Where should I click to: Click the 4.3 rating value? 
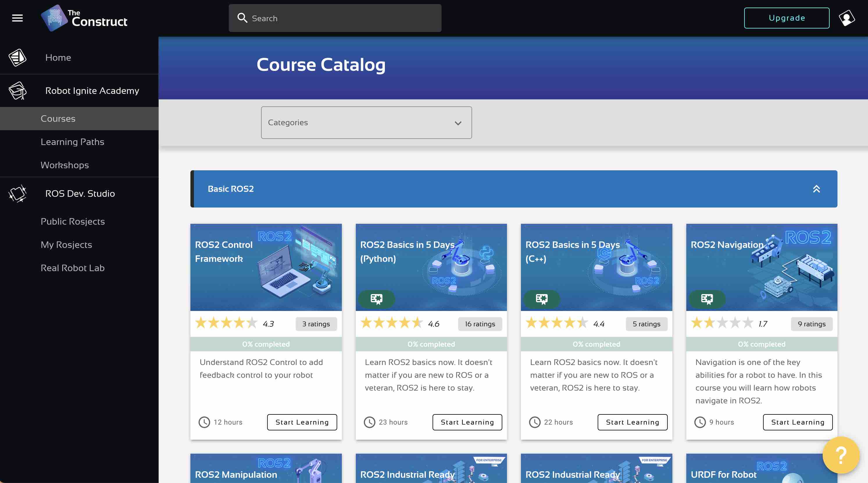click(x=268, y=324)
